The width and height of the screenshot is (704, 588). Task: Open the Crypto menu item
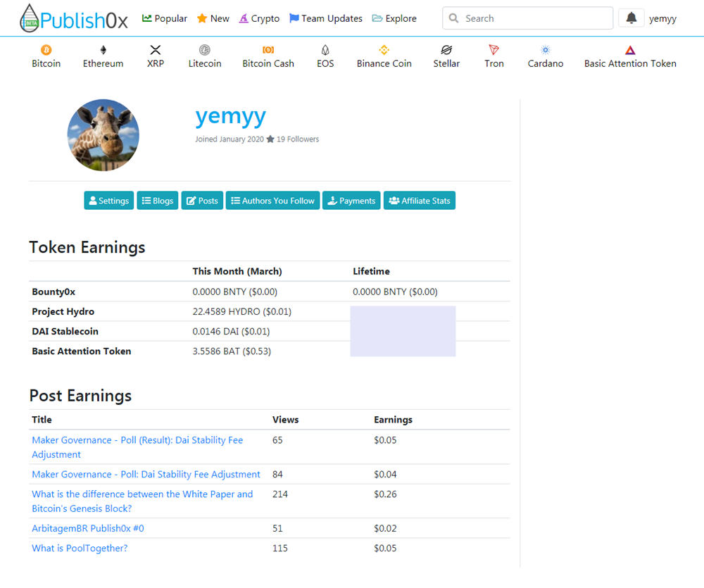[x=260, y=18]
